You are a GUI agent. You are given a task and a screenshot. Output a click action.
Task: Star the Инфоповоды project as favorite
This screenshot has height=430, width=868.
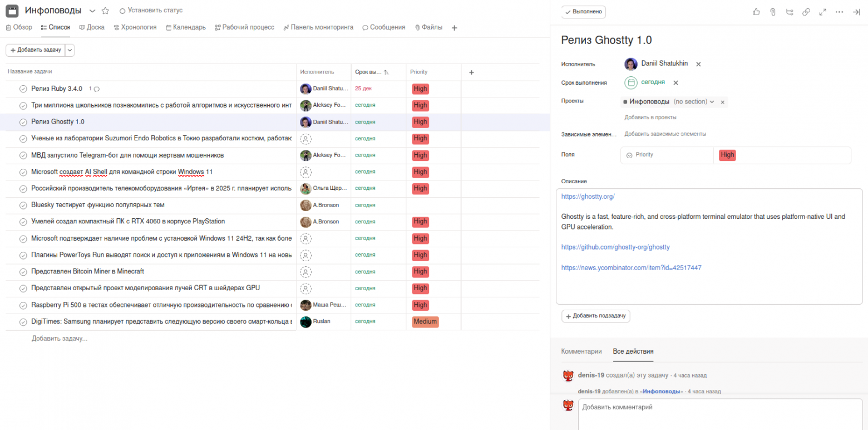click(x=105, y=11)
